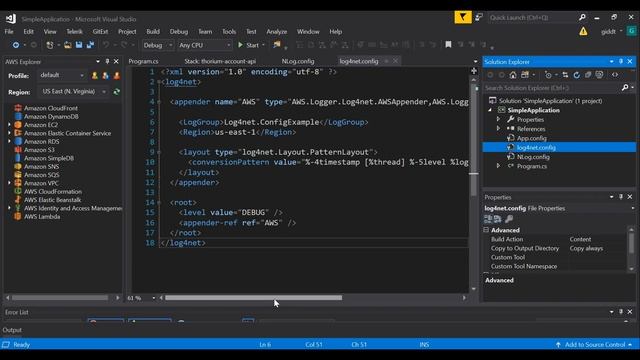640x360 pixels.
Task: Collapse the SimpleApplication project node
Action: (x=490, y=110)
